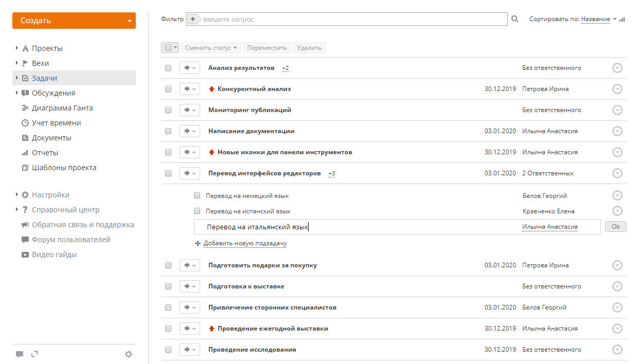
Task: Click the play icon for Видео гайды
Action: pyautogui.click(x=25, y=254)
